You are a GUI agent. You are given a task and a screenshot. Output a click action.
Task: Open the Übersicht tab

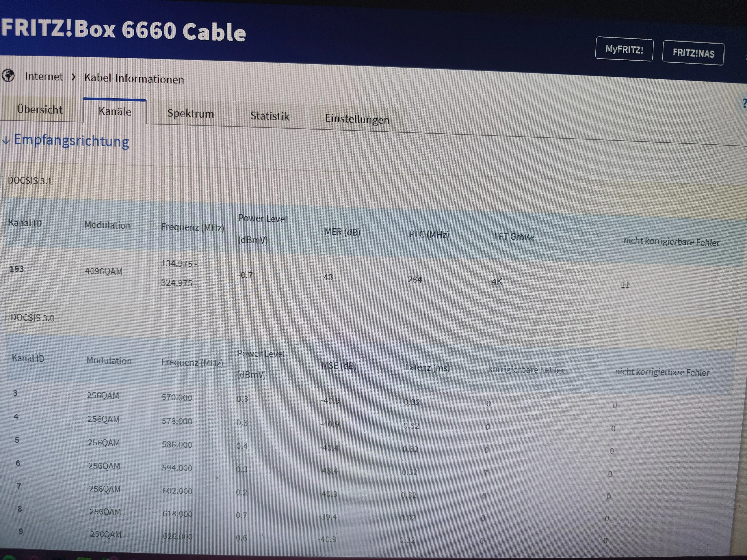tap(40, 109)
